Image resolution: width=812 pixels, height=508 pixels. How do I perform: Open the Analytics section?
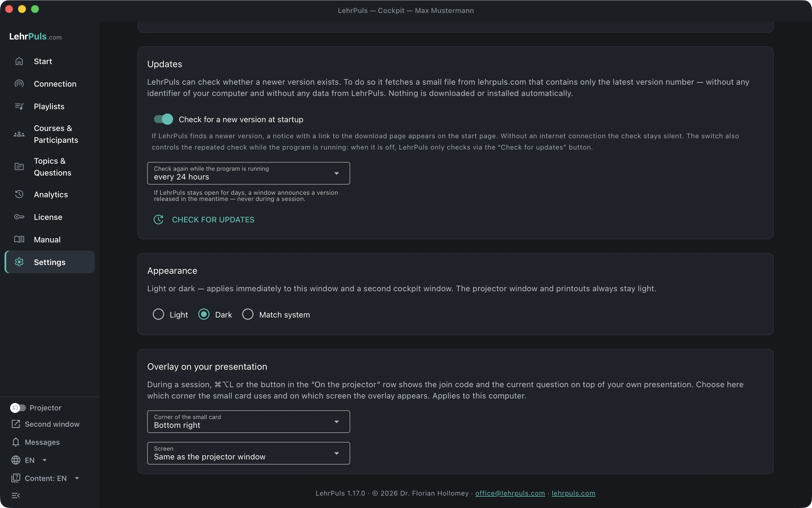click(x=50, y=194)
